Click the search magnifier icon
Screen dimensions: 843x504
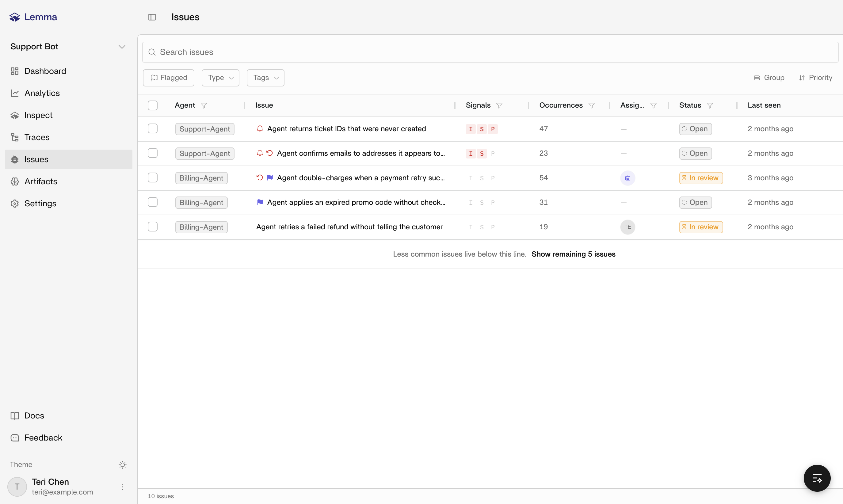152,52
